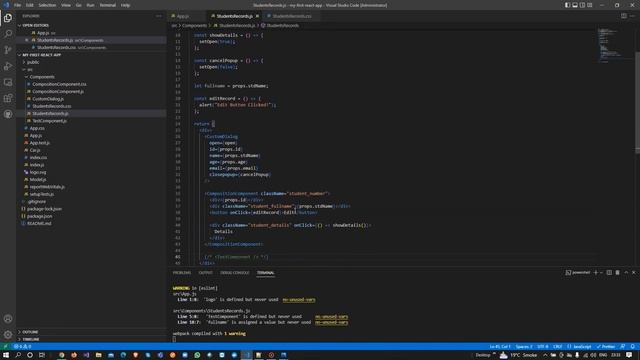Toggle primary sidebar layout icon in title bar
Screen dimensions: 640x360
567,5
